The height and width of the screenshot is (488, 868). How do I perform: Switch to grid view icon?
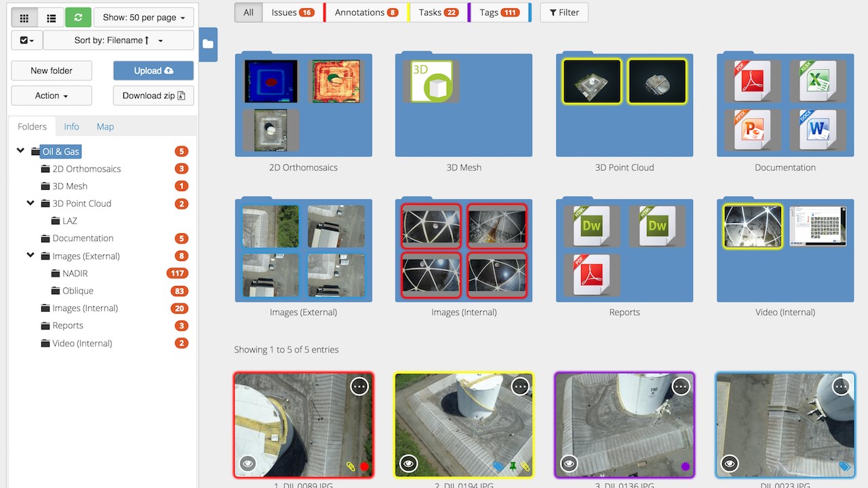pyautogui.click(x=24, y=18)
